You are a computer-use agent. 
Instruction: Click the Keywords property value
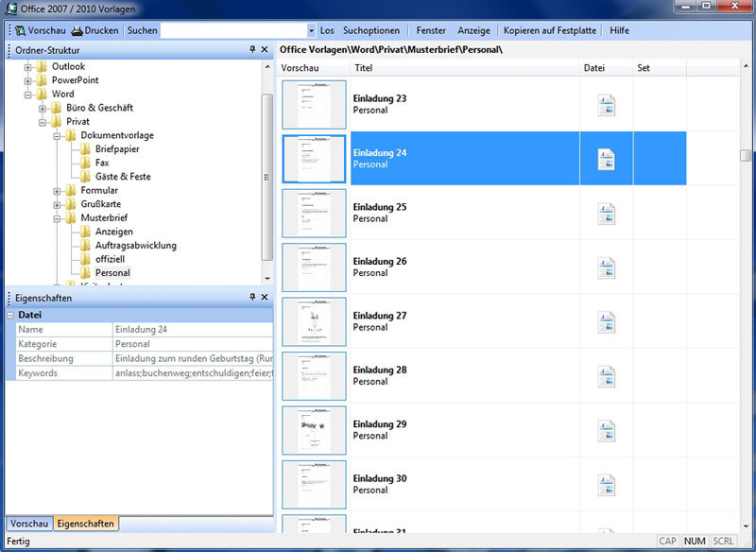[193, 372]
